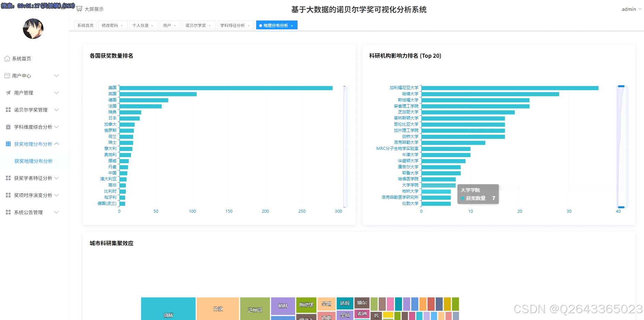
Task: Expand the 系统公告管理 menu chevron
Action: (x=56, y=212)
